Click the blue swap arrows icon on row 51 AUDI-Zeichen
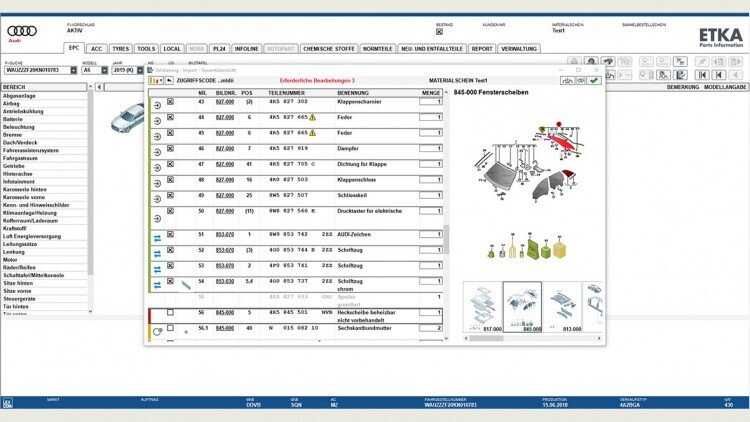Screen dimensions: 750x422 pos(157,238)
